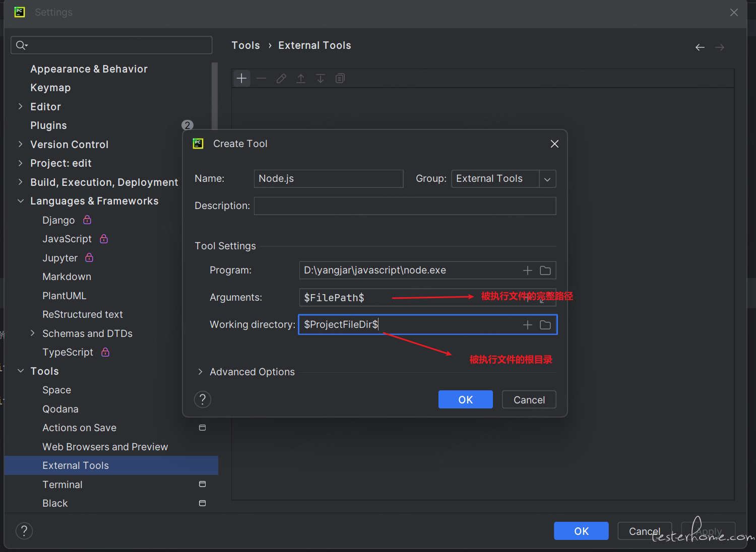Select External Tools in settings tree
The width and height of the screenshot is (756, 552).
click(x=111, y=465)
